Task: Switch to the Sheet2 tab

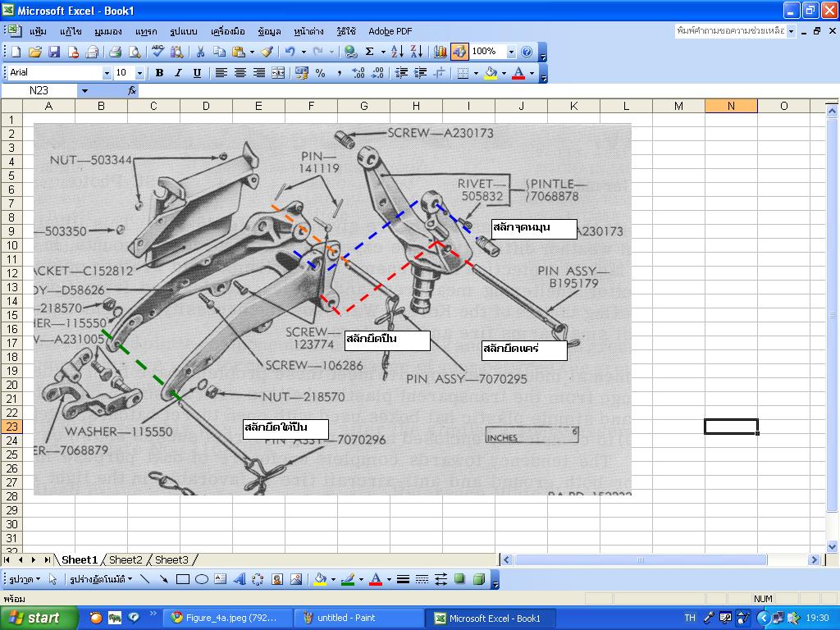Action: coord(126,559)
